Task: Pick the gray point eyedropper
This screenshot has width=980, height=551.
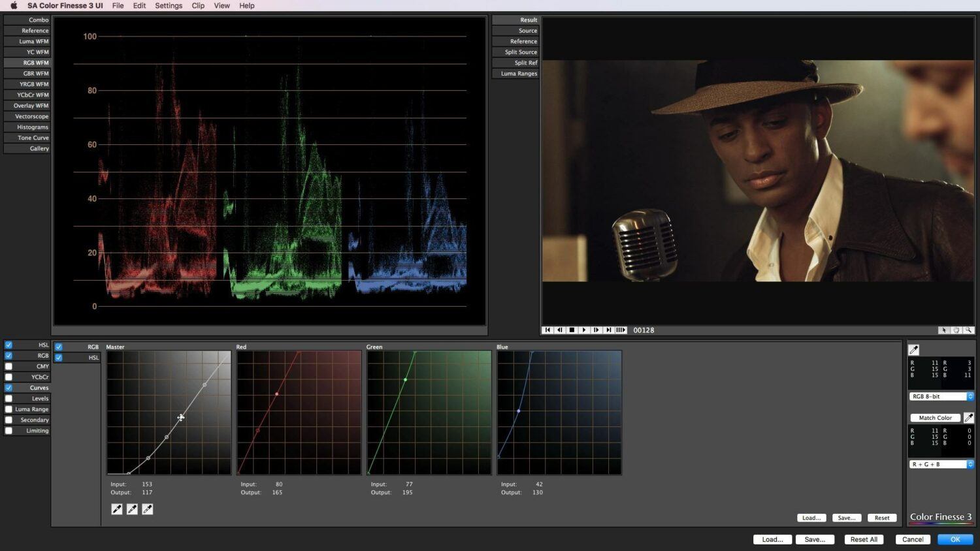Action: [132, 509]
